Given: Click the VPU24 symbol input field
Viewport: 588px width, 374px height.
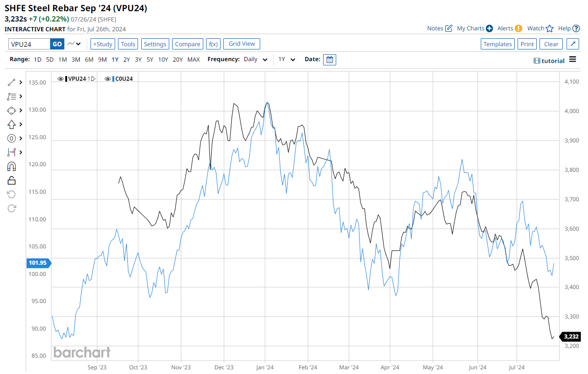Looking at the screenshot, I should pos(29,44).
